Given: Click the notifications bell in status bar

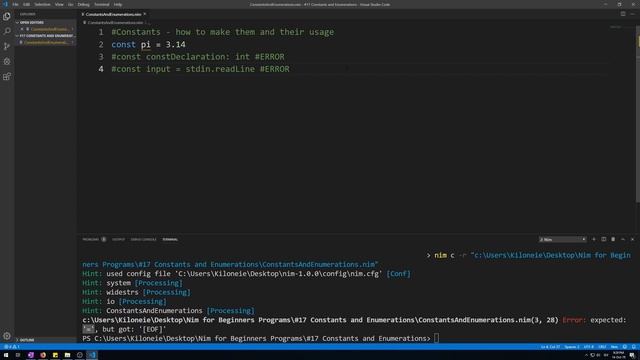Looking at the screenshot, I should [633, 347].
